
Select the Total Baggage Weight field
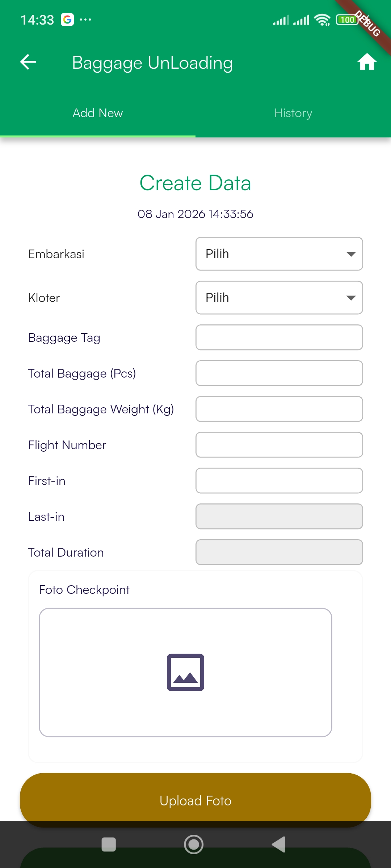coord(279,409)
